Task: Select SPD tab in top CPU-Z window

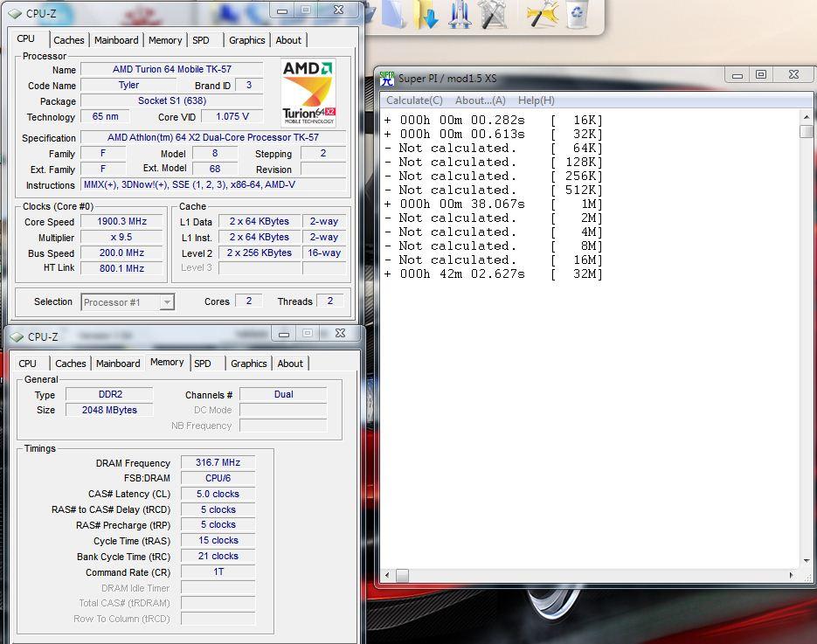Action: click(x=201, y=40)
